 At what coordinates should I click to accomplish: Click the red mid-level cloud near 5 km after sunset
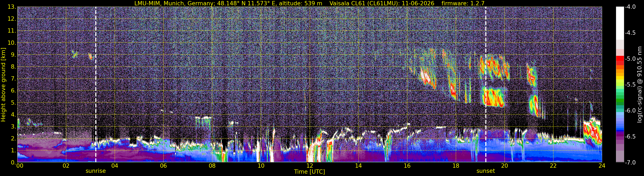point(494,97)
